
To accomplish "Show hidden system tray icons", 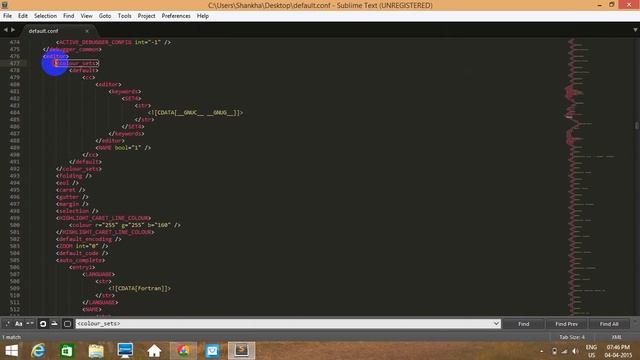I will point(542,351).
